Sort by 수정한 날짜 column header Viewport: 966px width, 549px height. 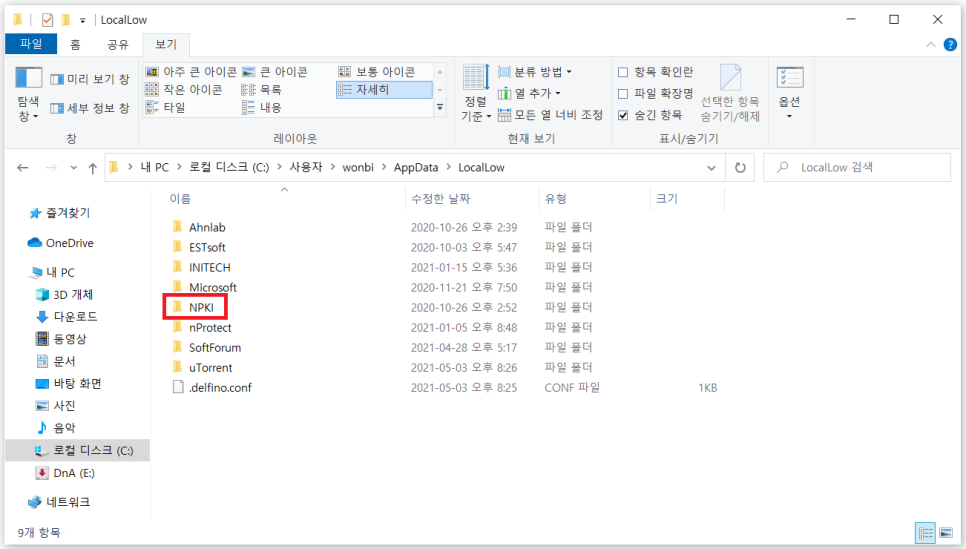[x=440, y=199]
